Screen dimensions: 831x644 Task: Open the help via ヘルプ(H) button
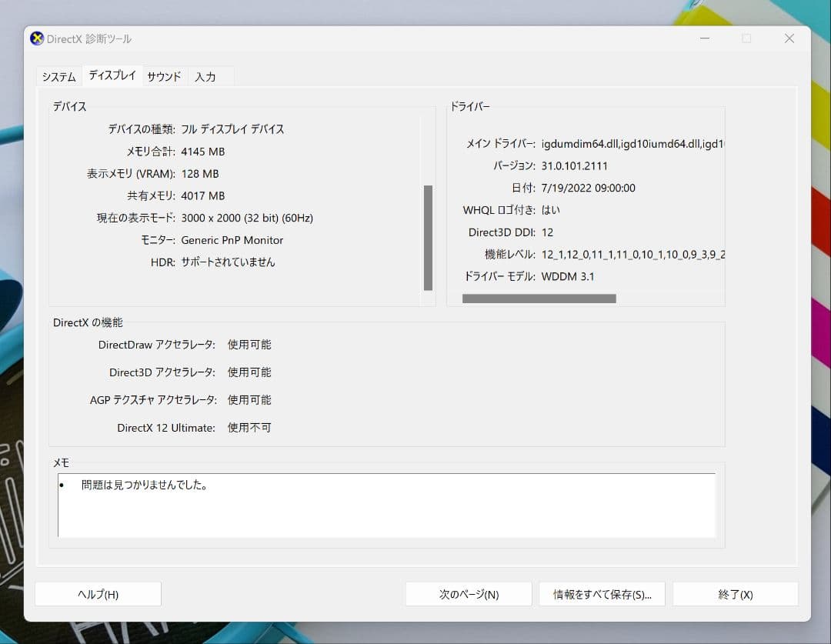98,593
